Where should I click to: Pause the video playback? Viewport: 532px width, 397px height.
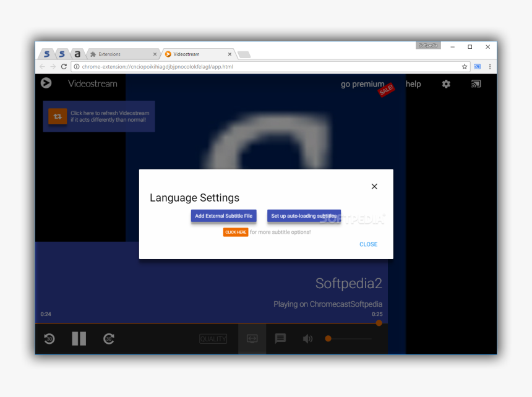79,338
